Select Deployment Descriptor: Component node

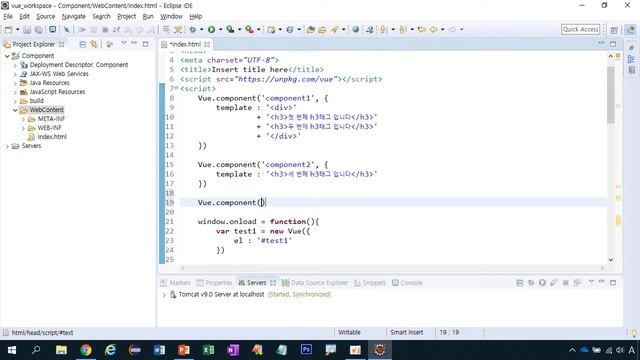pyautogui.click(x=79, y=65)
